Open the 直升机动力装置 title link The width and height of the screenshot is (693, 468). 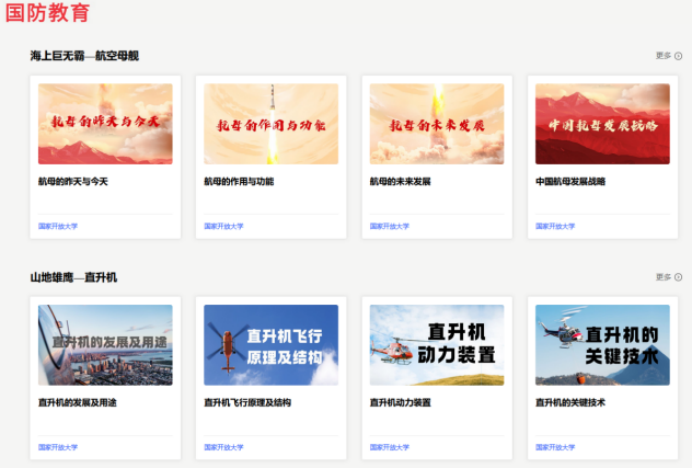point(400,403)
